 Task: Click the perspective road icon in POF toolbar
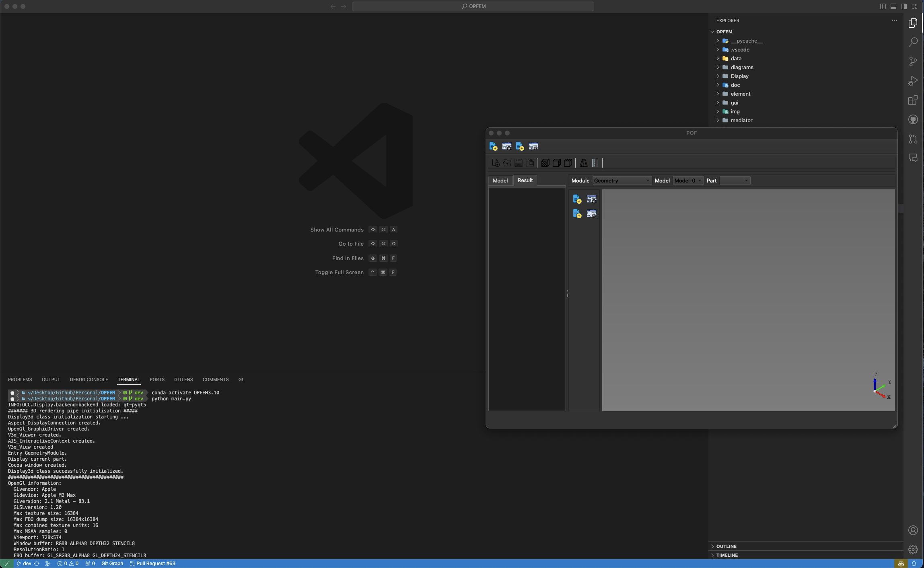tap(583, 163)
